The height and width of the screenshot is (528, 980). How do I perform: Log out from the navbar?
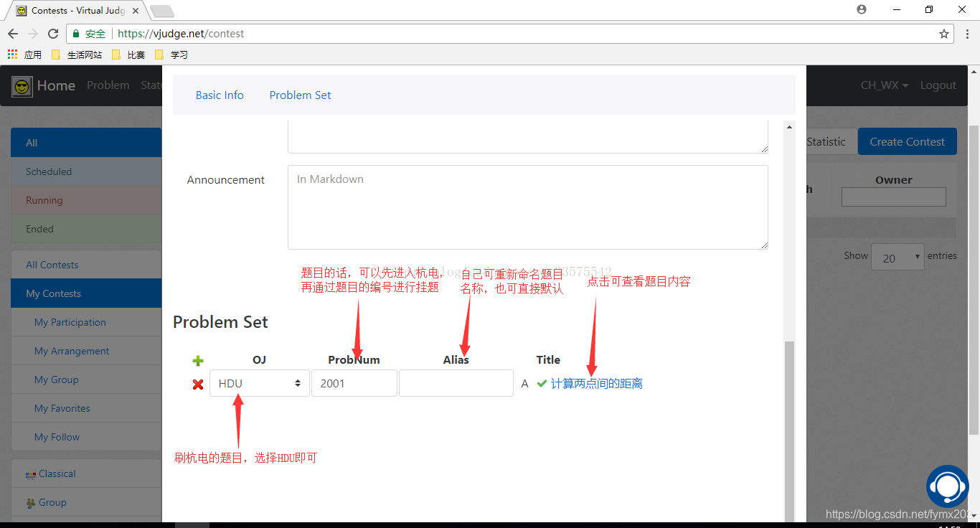[x=938, y=85]
